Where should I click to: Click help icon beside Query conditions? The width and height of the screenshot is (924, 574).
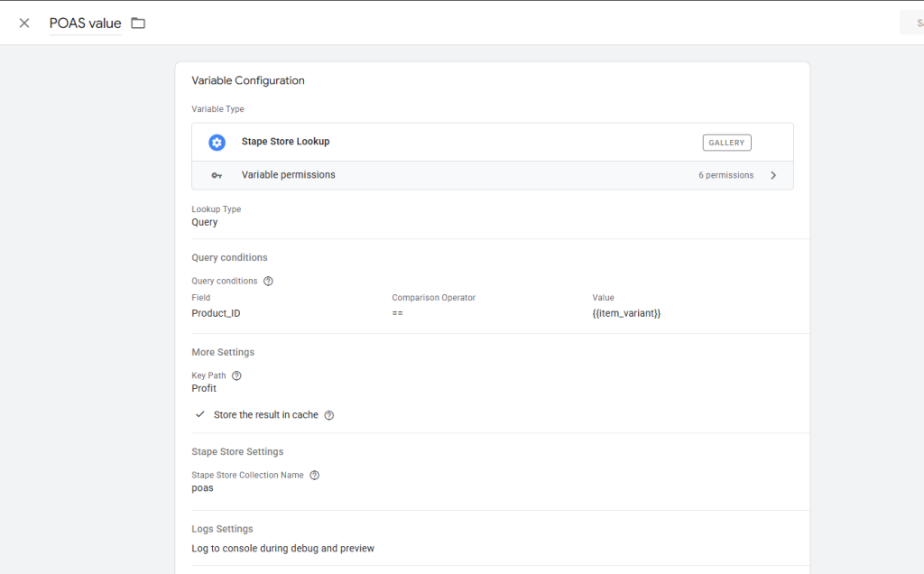pos(268,281)
